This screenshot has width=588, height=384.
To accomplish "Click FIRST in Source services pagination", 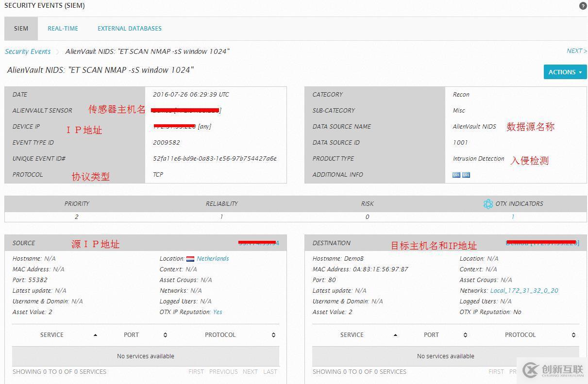I will [x=196, y=372].
